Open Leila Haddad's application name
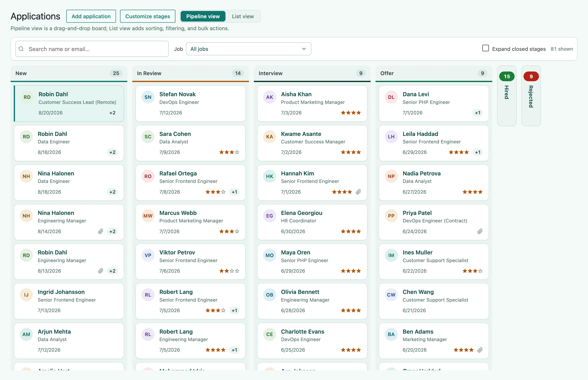588x380 pixels. tap(420, 134)
